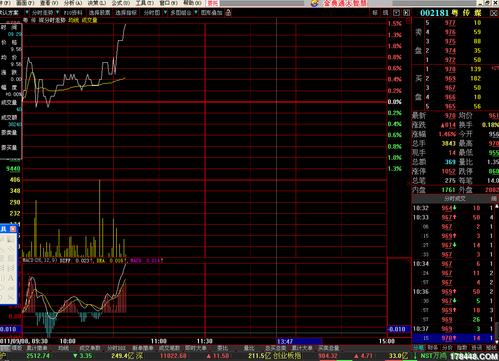
Task: Click the first small toolbar icon left of the stock code
Action: tap(375, 13)
